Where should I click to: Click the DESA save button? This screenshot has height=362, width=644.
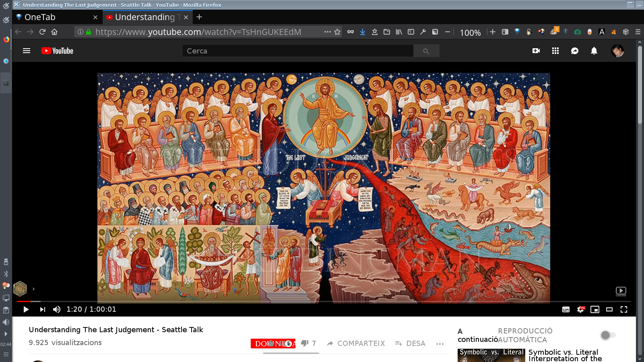pyautogui.click(x=410, y=343)
